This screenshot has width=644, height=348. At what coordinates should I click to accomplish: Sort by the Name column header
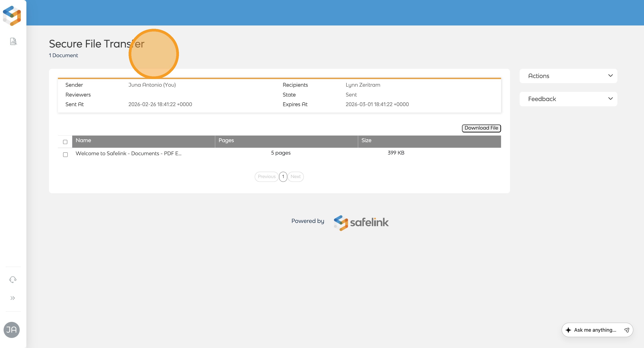pyautogui.click(x=83, y=140)
